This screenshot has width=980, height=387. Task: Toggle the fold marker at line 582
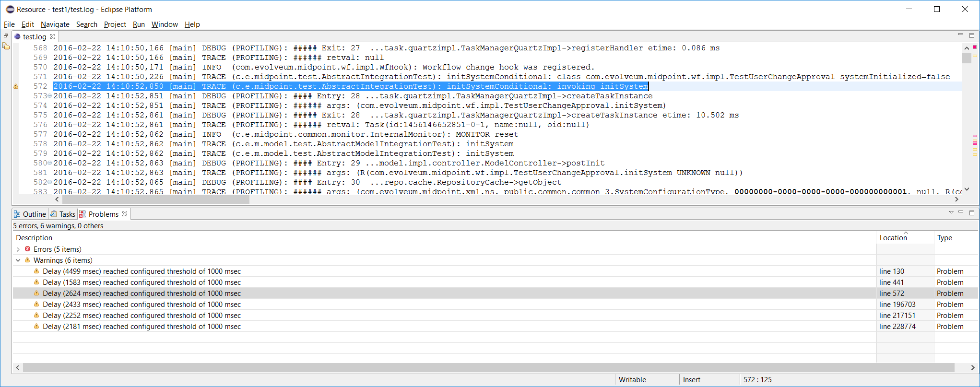click(x=50, y=182)
